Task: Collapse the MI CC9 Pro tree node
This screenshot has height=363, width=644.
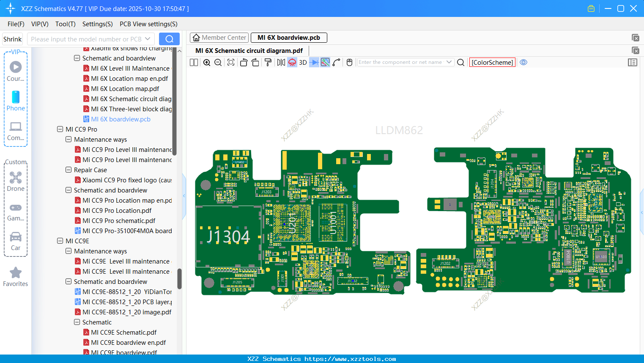Action: tap(60, 129)
